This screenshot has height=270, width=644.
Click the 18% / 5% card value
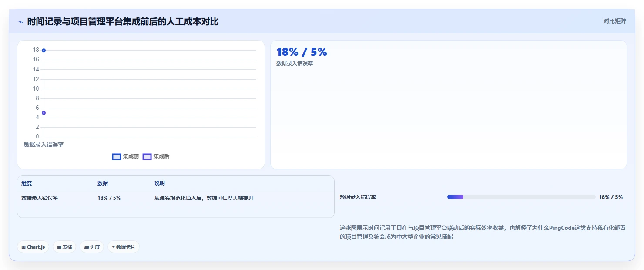[x=302, y=52]
